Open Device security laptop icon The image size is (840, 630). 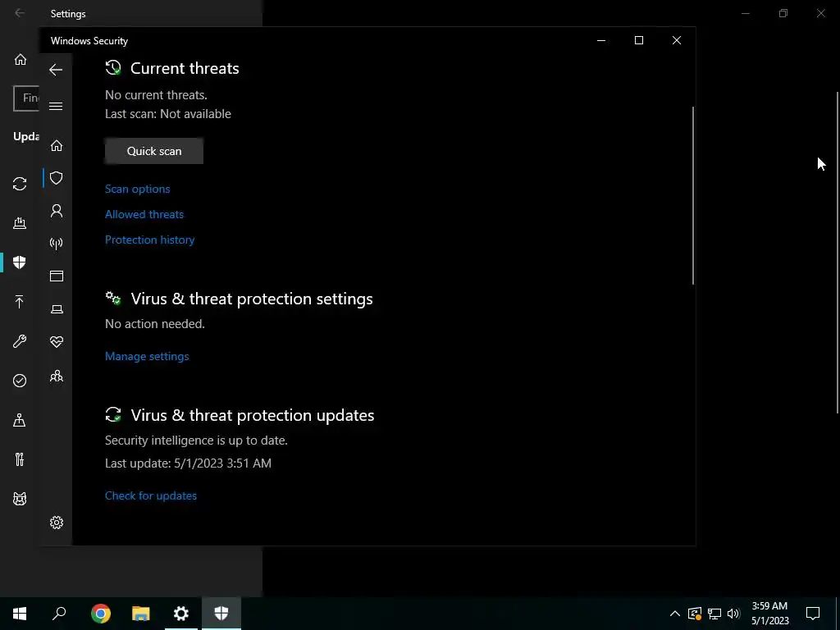click(x=57, y=309)
